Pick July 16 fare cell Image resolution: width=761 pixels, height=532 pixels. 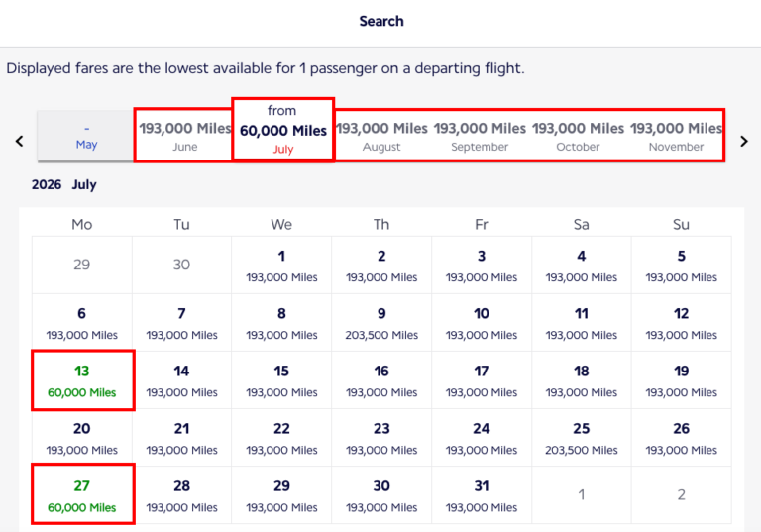(381, 380)
